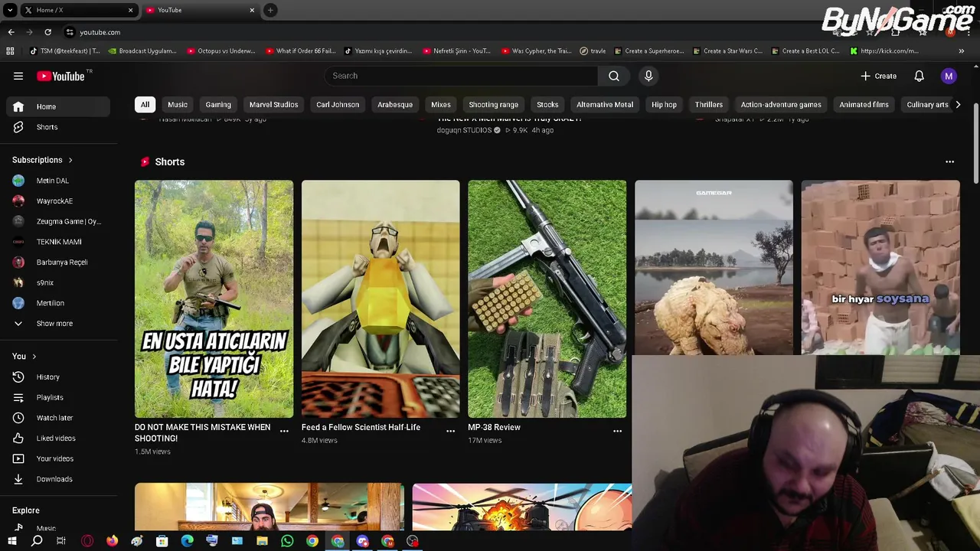Open 'Octopus vs Underw...' bookmark
Viewport: 980px width, 551px height.
[x=221, y=51]
